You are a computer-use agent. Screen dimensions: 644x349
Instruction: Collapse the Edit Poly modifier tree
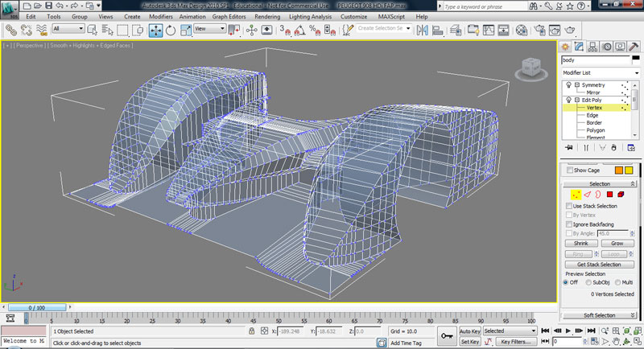pos(577,100)
